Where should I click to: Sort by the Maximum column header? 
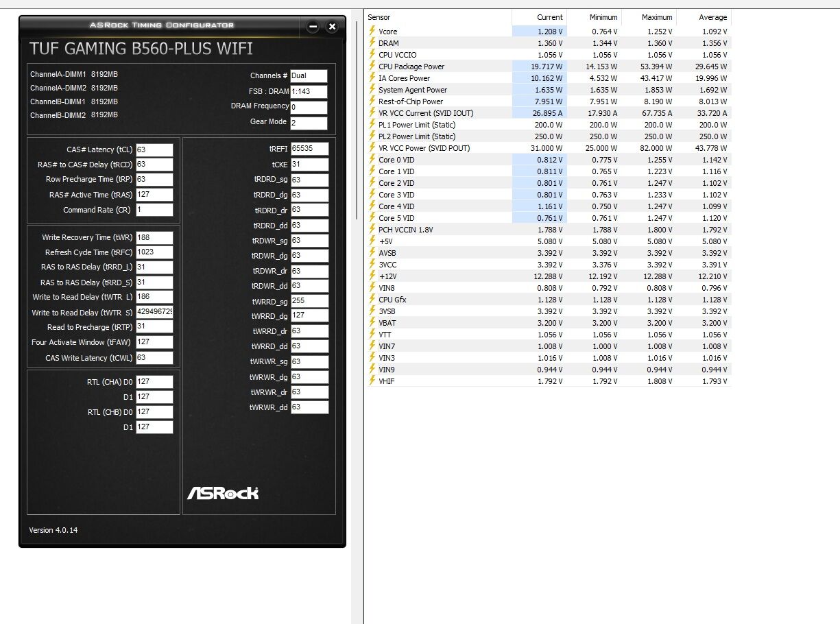[649, 17]
